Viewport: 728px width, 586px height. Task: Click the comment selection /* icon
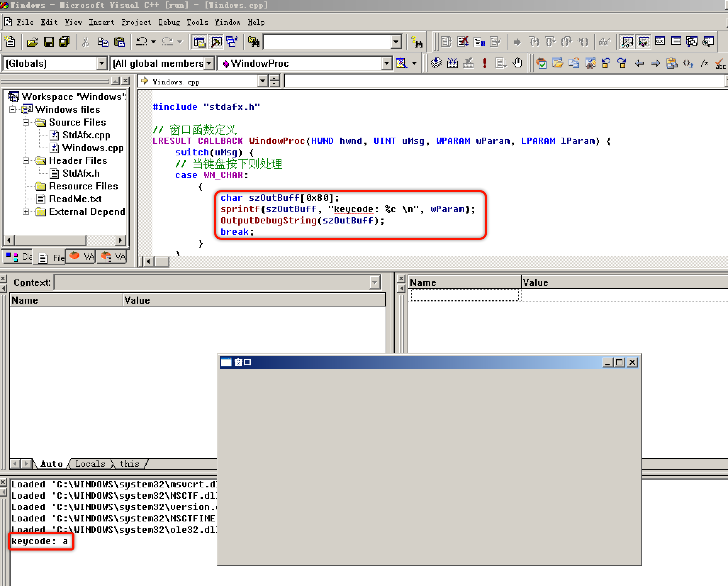coord(704,63)
